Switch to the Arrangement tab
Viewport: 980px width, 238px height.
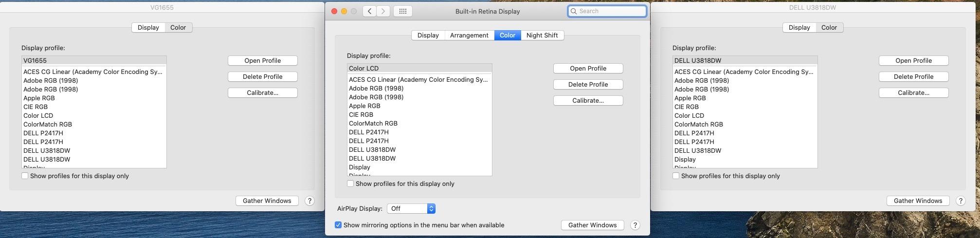(469, 35)
